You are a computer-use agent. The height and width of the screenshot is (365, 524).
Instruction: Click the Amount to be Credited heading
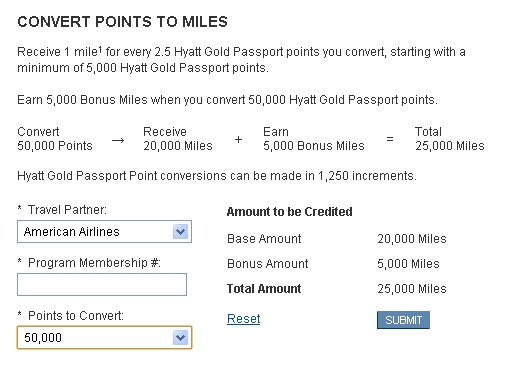289,212
